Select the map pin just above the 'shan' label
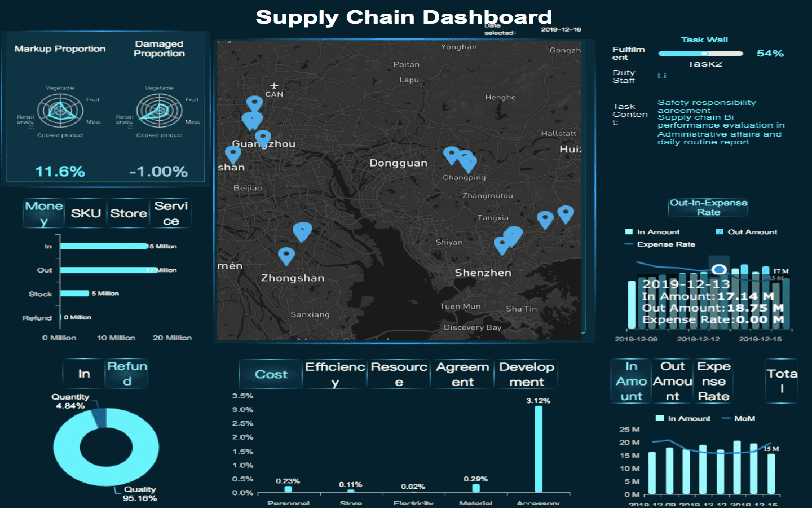 233,154
